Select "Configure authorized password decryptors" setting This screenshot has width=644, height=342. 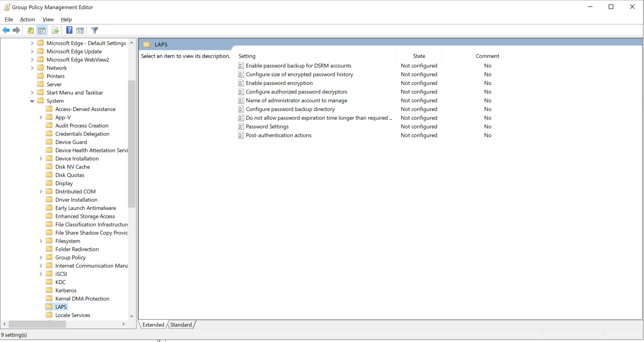click(x=296, y=92)
